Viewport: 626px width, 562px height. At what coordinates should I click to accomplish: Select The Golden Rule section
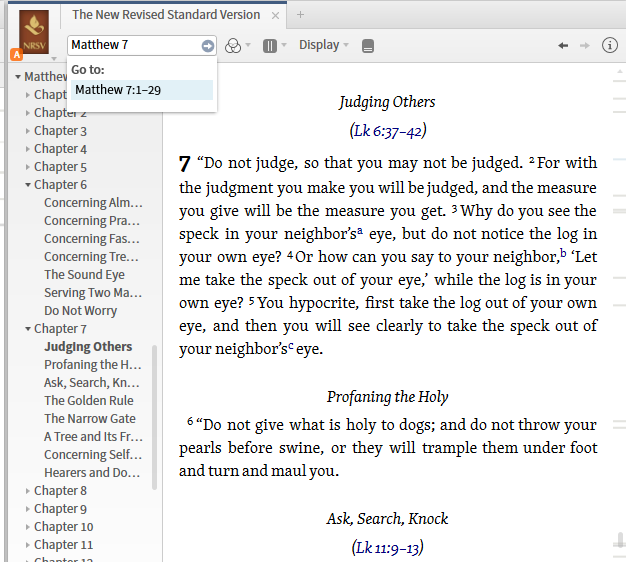click(89, 400)
